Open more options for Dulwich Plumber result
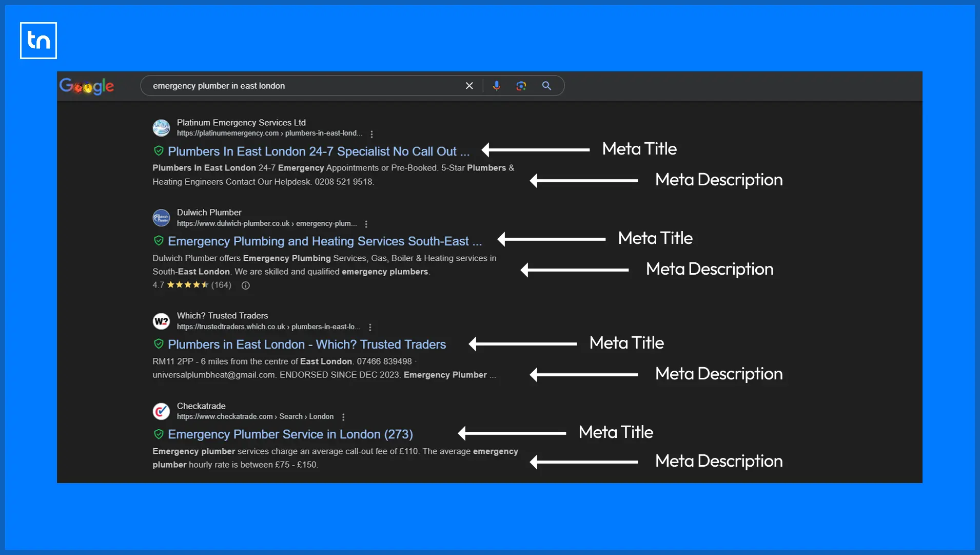Screen dimensions: 980x555 tap(366, 224)
